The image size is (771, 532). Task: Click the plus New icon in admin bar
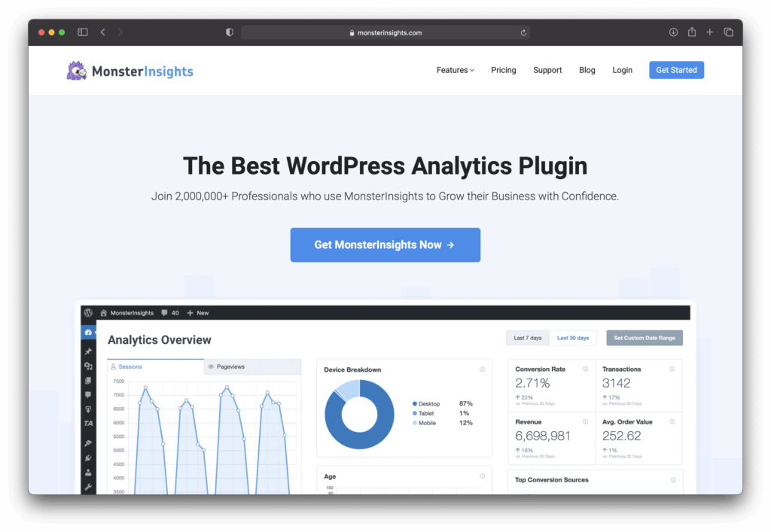(190, 313)
